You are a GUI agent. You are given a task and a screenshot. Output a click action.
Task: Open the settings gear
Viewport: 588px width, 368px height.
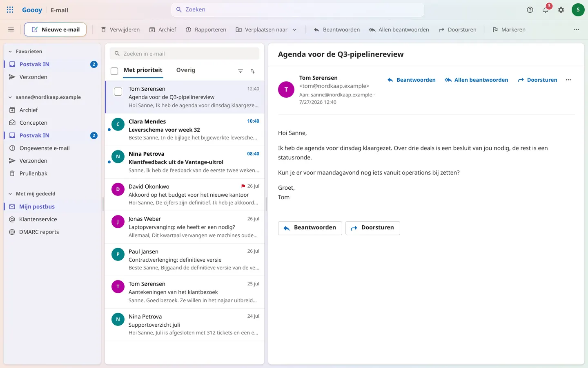pyautogui.click(x=561, y=10)
